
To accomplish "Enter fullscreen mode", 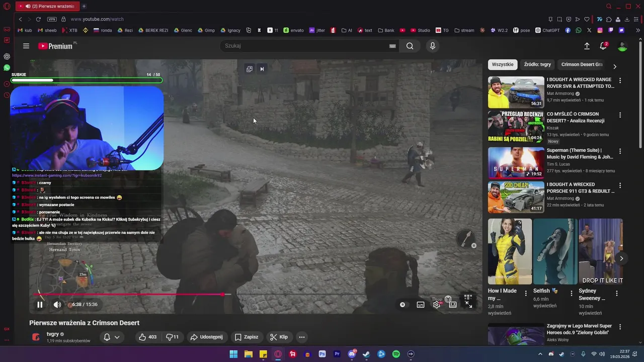I will click(x=468, y=305).
